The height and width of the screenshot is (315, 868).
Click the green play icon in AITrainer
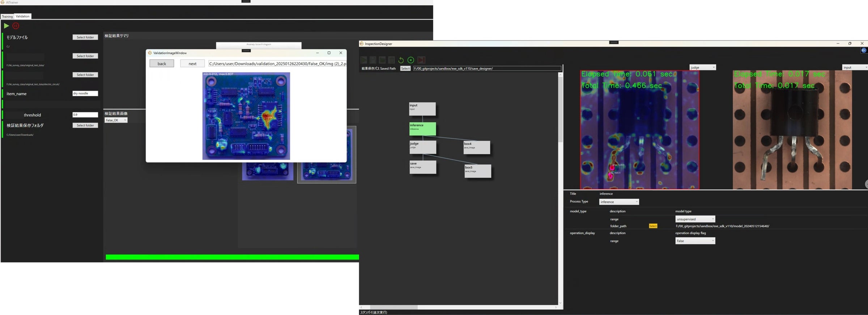coord(6,26)
